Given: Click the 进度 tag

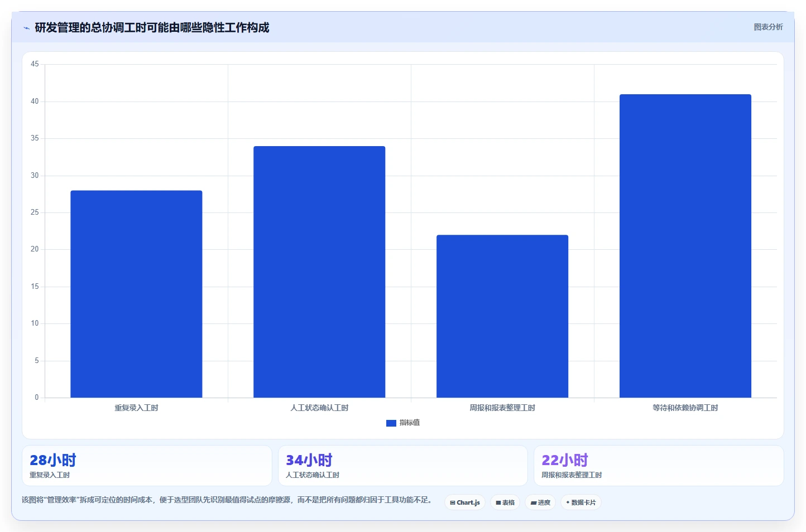Looking at the screenshot, I should 540,502.
